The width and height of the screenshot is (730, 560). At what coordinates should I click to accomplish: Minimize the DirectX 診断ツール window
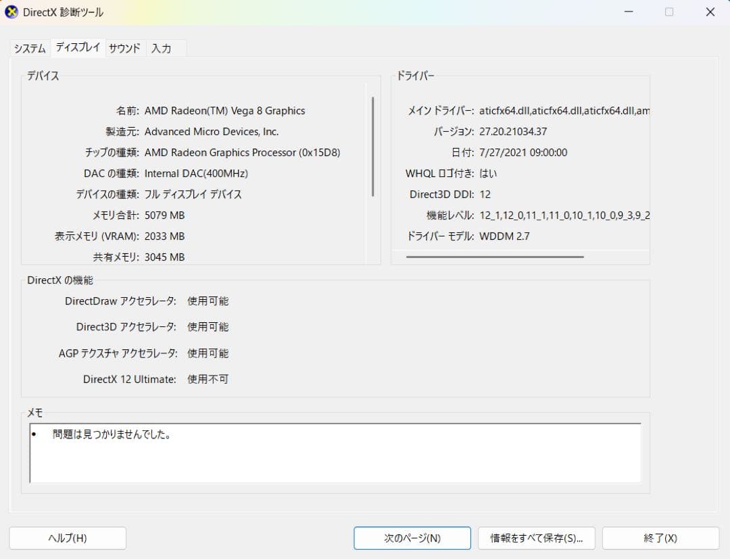[x=629, y=11]
